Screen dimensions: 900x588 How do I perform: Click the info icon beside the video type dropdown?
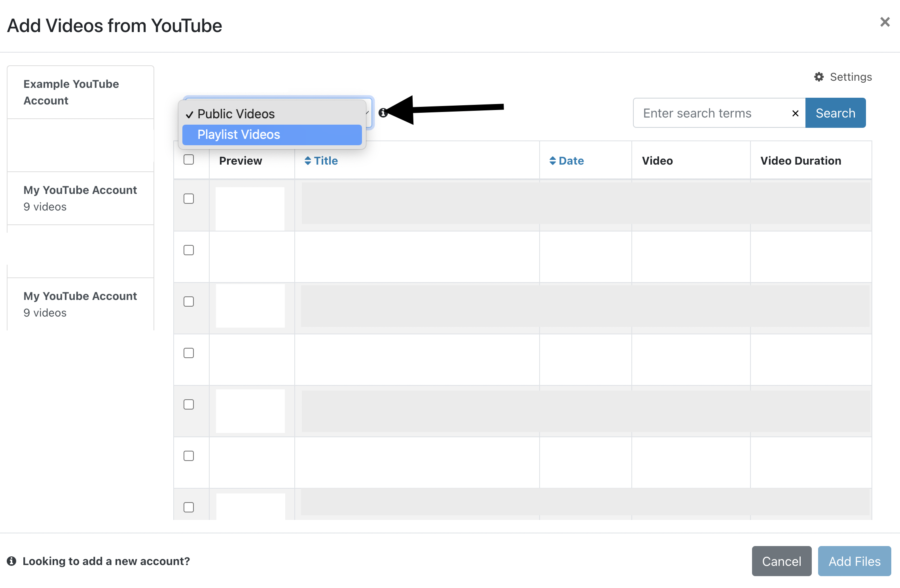(383, 113)
